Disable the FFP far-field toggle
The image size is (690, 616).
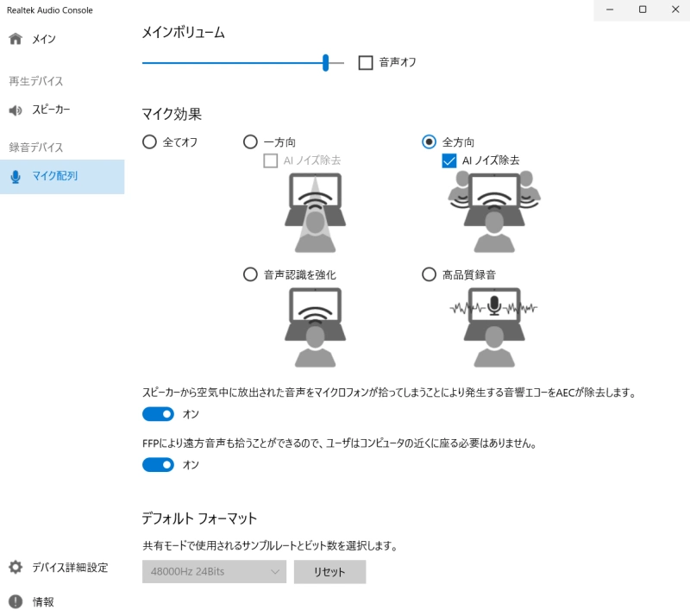pos(158,464)
